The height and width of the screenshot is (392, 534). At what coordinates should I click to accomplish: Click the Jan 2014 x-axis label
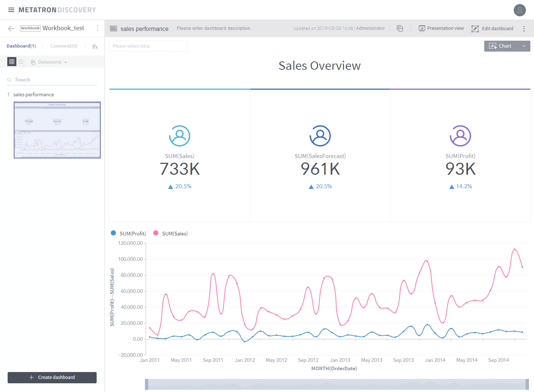pos(435,360)
